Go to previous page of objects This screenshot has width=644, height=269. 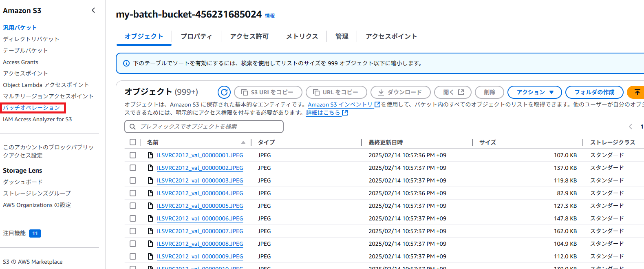tap(631, 127)
